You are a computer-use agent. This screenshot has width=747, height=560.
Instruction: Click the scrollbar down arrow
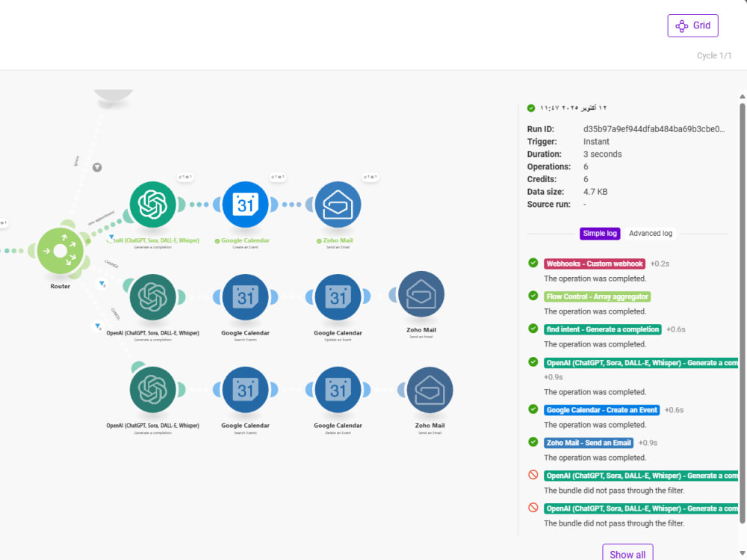pyautogui.click(x=743, y=553)
